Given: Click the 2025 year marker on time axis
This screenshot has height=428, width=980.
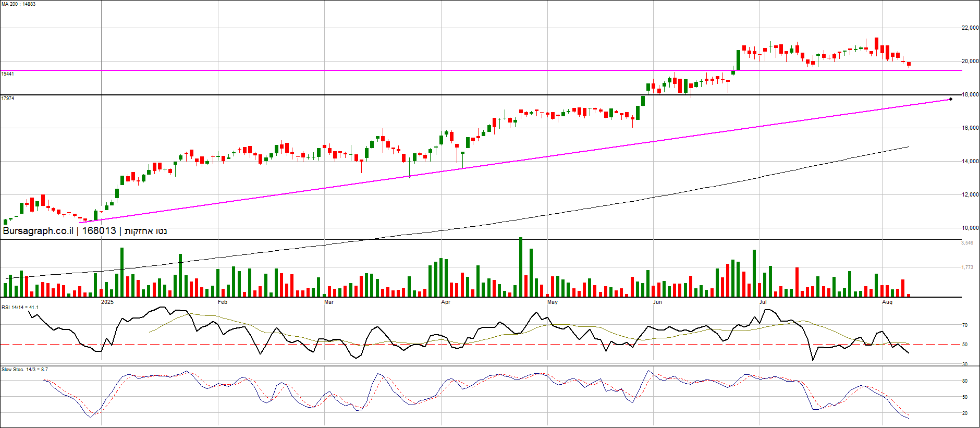Looking at the screenshot, I should coord(107,302).
